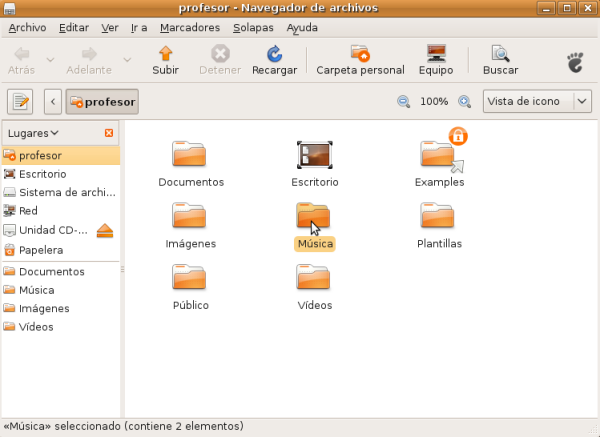
Task: Open the Marcadores menu
Action: pos(191,28)
